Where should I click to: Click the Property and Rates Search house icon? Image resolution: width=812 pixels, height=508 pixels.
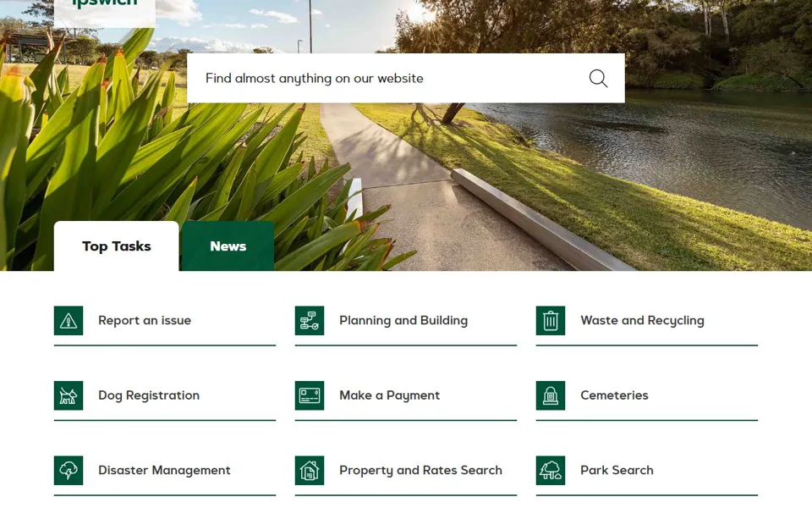point(310,470)
